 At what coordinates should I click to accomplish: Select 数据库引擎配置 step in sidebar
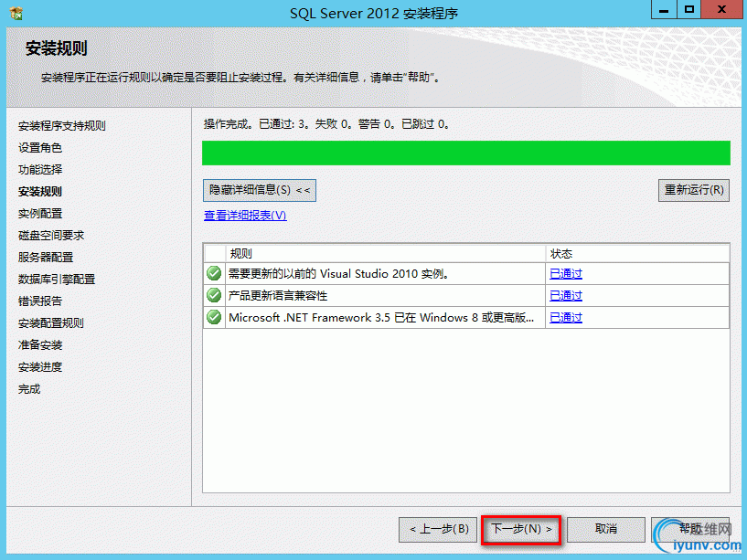click(57, 279)
